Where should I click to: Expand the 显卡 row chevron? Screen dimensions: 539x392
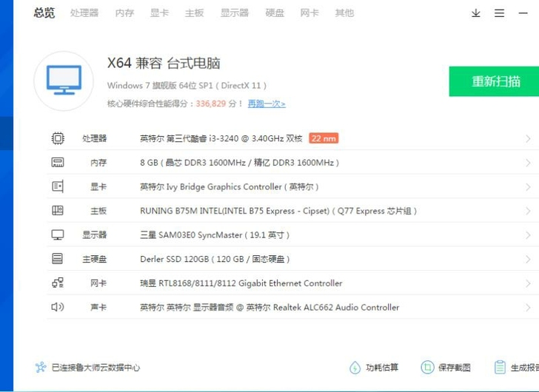pyautogui.click(x=528, y=186)
